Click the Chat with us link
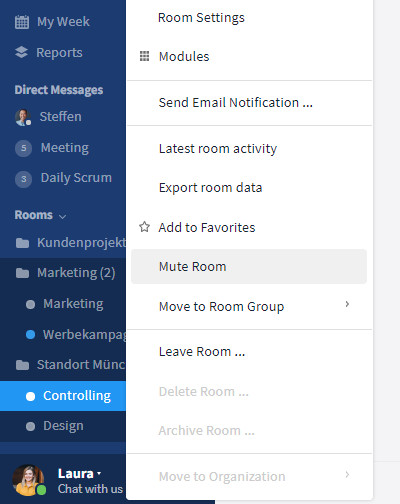The width and height of the screenshot is (400, 504). [90, 489]
